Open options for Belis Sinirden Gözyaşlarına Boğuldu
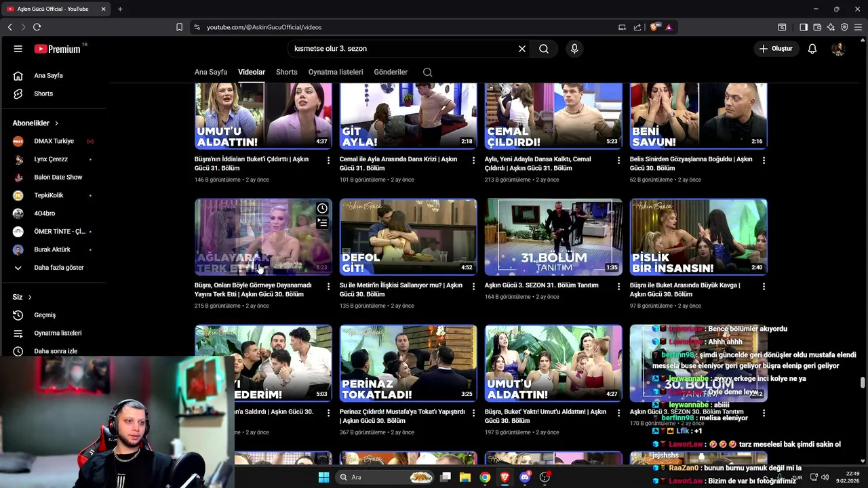Viewport: 868px width, 488px height. point(764,161)
